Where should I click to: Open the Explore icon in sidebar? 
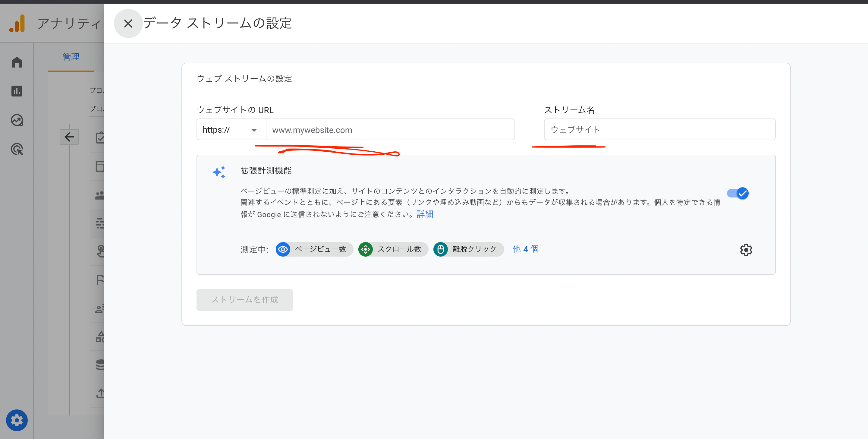click(17, 120)
